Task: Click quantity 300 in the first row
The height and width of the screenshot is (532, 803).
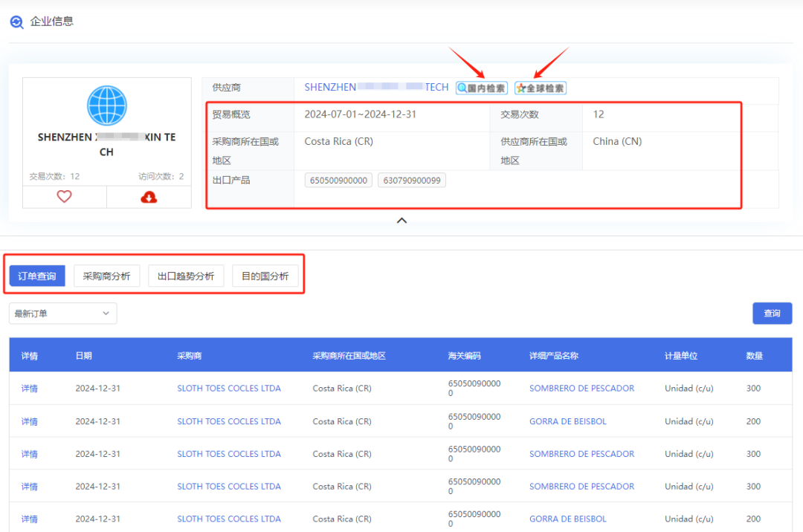Action: tap(753, 389)
